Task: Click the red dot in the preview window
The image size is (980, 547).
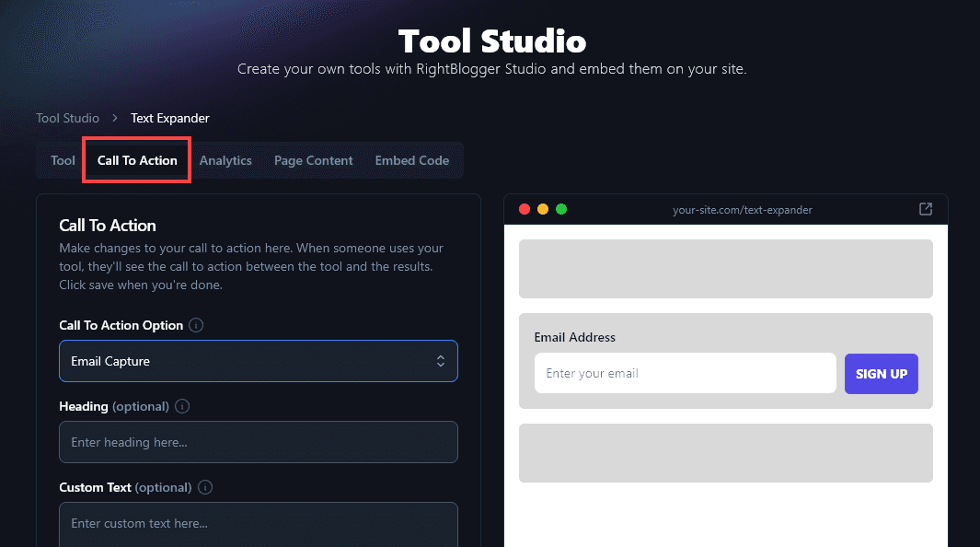Action: pos(525,209)
